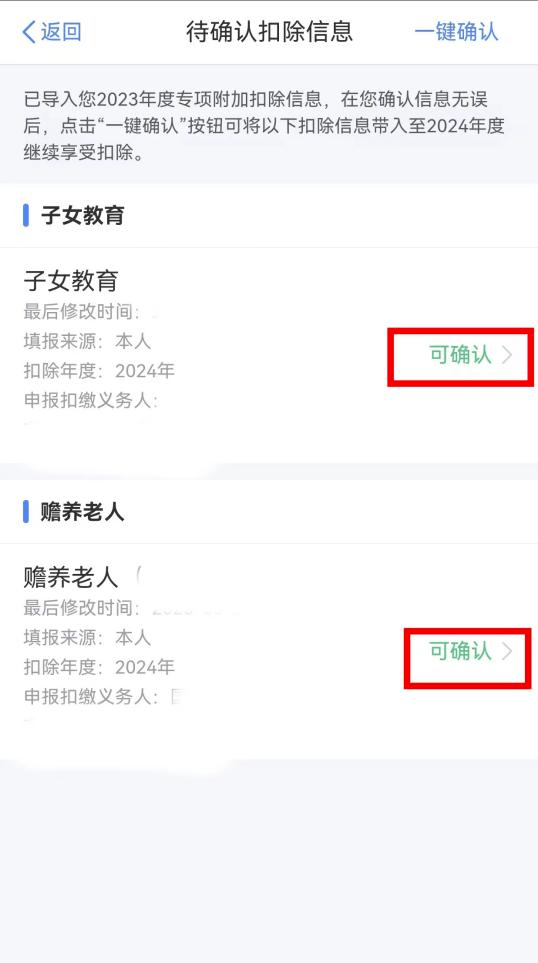Click the 返回 text label
The image size is (538, 963).
[x=61, y=32]
